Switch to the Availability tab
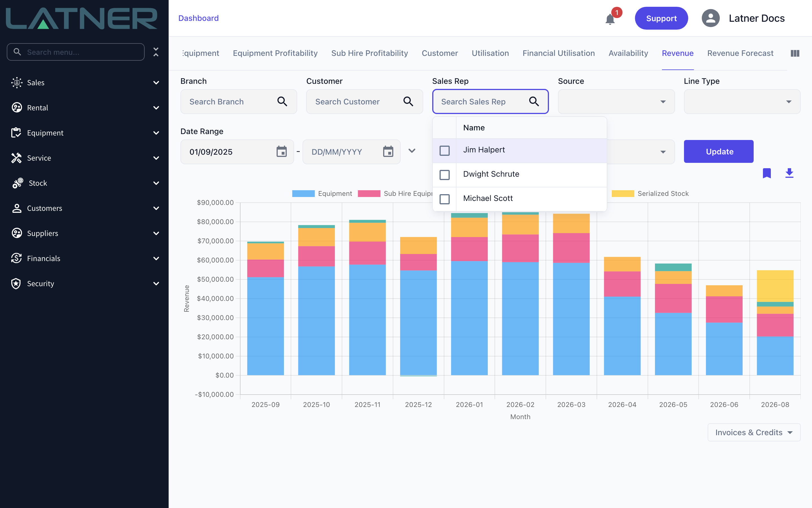Screen dimensions: 812x508 (x=628, y=53)
